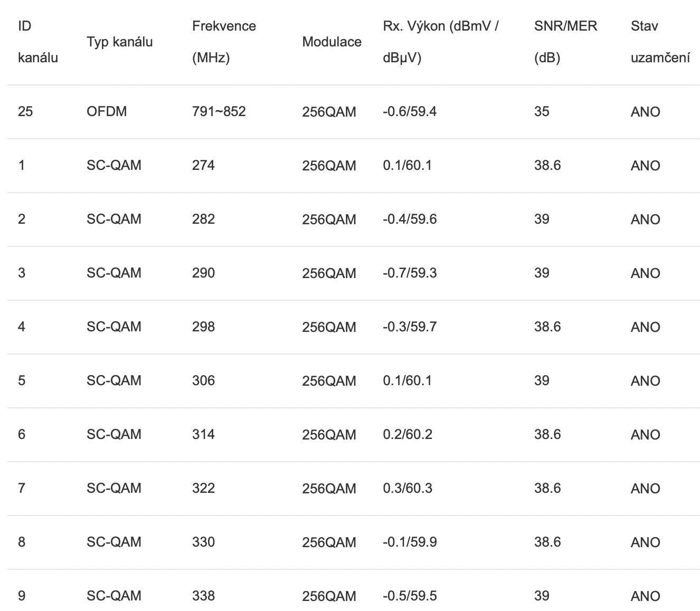Select the 0.2/60.2 power reading
The height and width of the screenshot is (611, 700).
[x=408, y=434]
